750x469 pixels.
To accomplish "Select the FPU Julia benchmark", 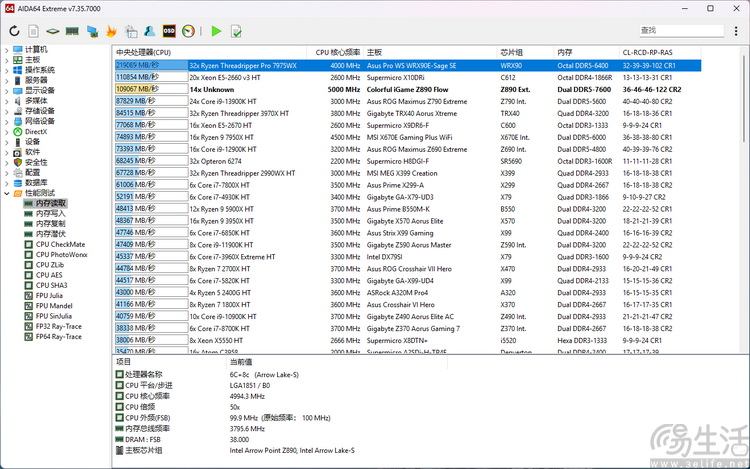I will pos(49,295).
